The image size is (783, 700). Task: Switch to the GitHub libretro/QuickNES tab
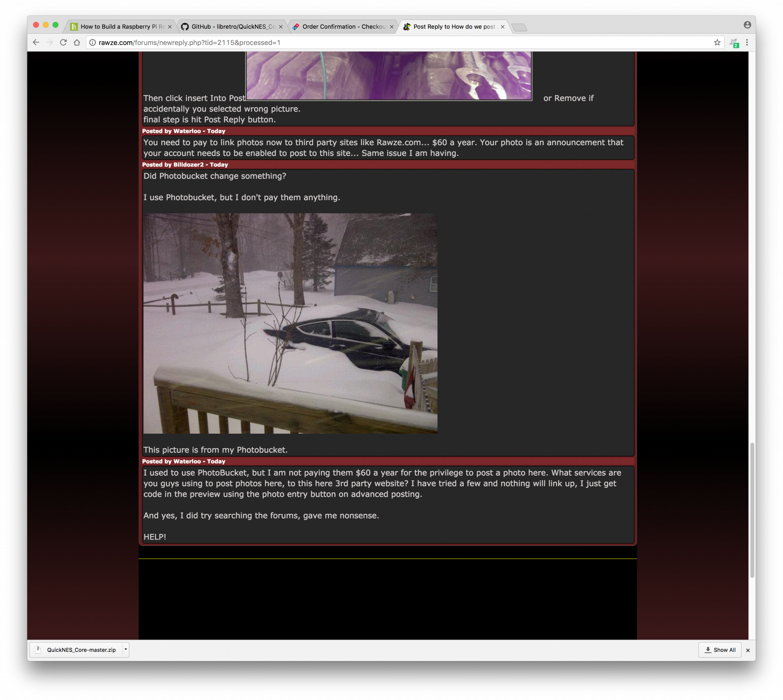click(x=233, y=26)
